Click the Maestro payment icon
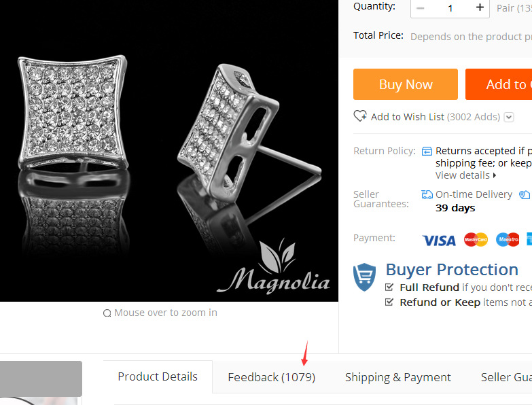The image size is (532, 405). [508, 239]
